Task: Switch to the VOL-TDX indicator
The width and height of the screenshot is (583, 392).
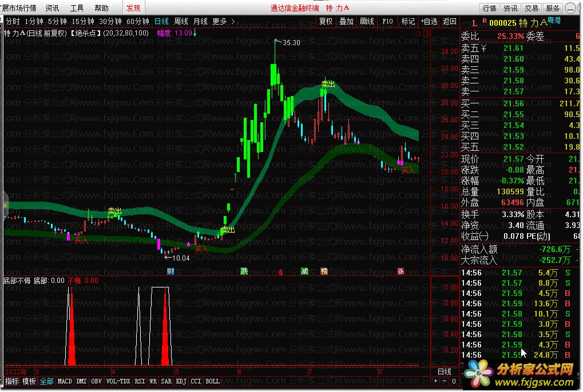Action: (118, 381)
